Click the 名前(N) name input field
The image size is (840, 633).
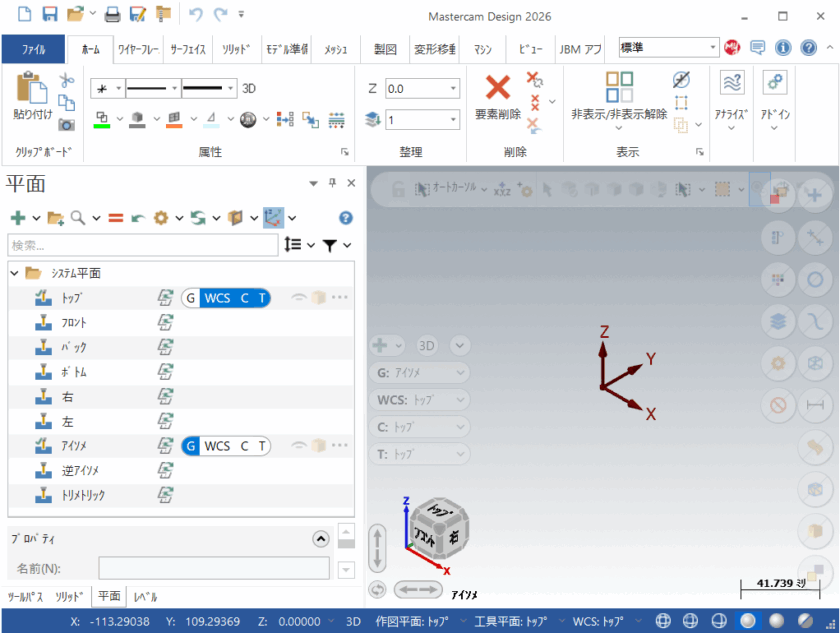pos(213,569)
